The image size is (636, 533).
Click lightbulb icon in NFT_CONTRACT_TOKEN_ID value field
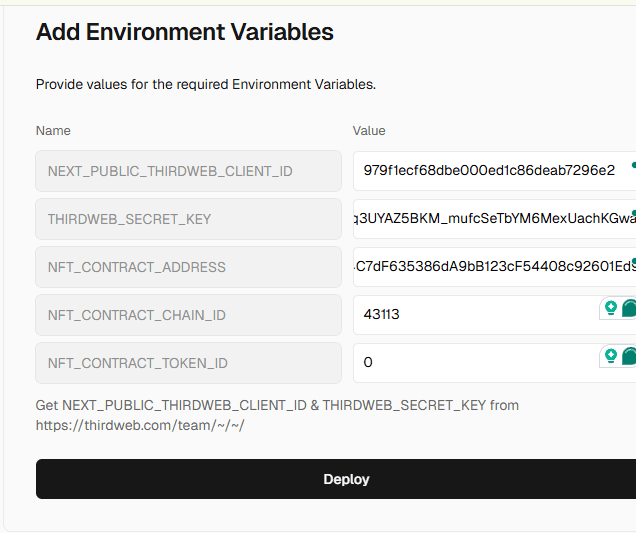[x=609, y=356]
